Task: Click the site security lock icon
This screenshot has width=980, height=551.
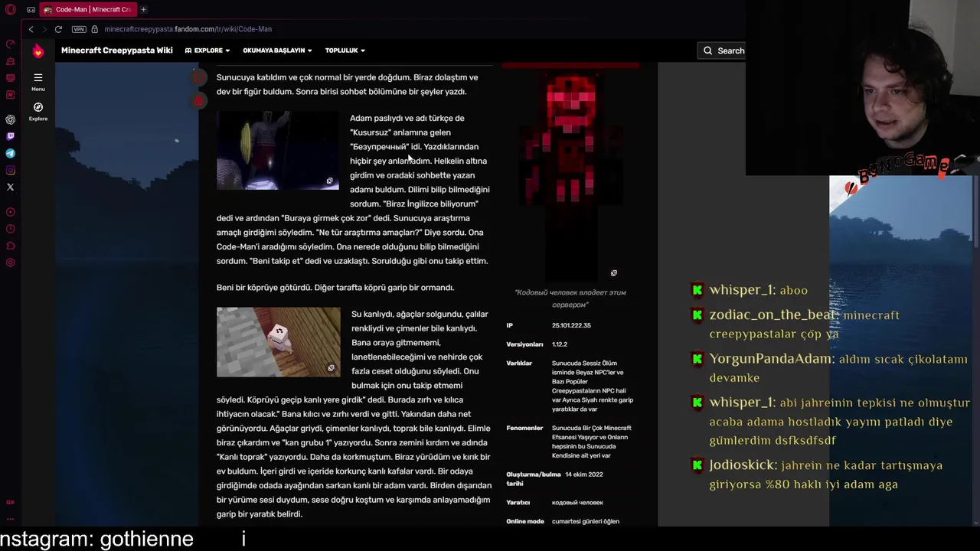Action: click(94, 29)
